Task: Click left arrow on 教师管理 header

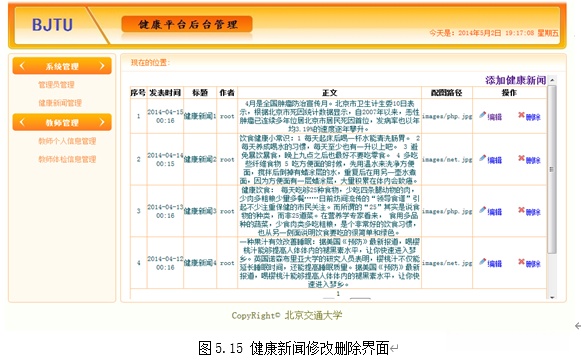Action: click(x=21, y=122)
